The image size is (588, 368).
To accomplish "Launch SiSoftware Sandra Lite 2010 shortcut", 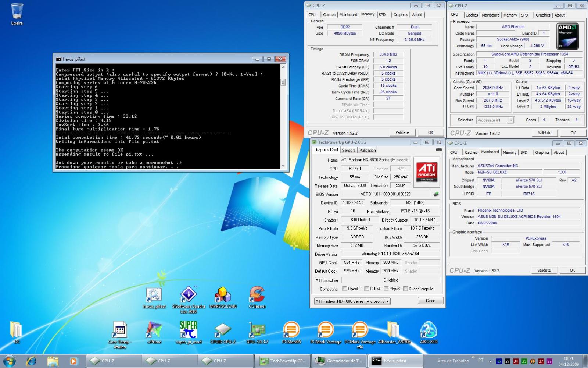I will [189, 300].
